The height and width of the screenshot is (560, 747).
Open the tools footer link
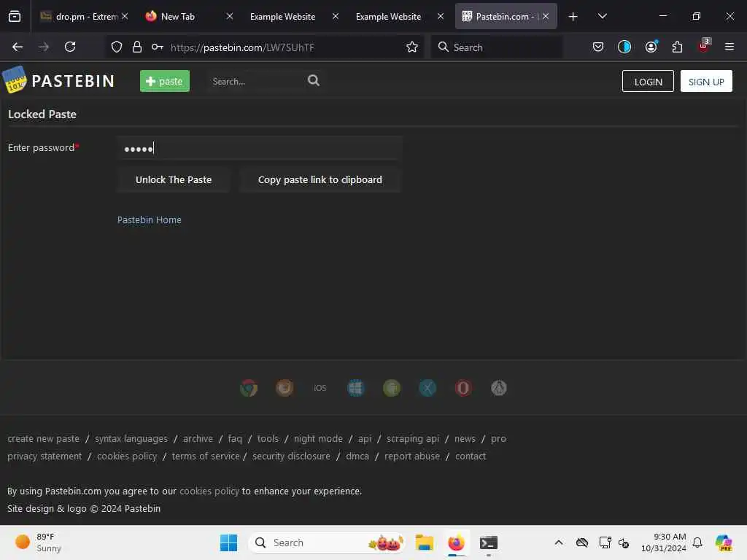coord(268,438)
